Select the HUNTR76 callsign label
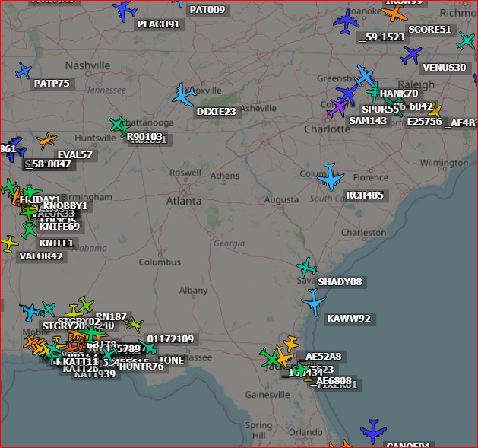 pyautogui.click(x=141, y=366)
